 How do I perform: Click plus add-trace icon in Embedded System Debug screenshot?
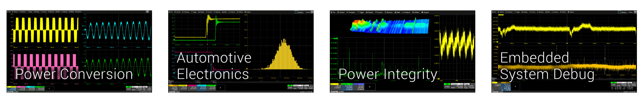pyautogui.click(x=515, y=87)
